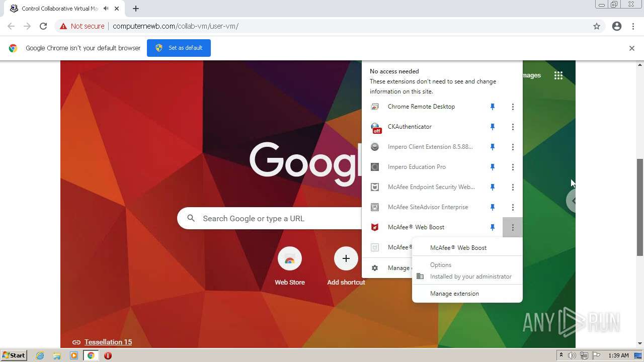The width and height of the screenshot is (644, 362).
Task: Launch Internet Explorer from the taskbar
Action: pos(40,355)
